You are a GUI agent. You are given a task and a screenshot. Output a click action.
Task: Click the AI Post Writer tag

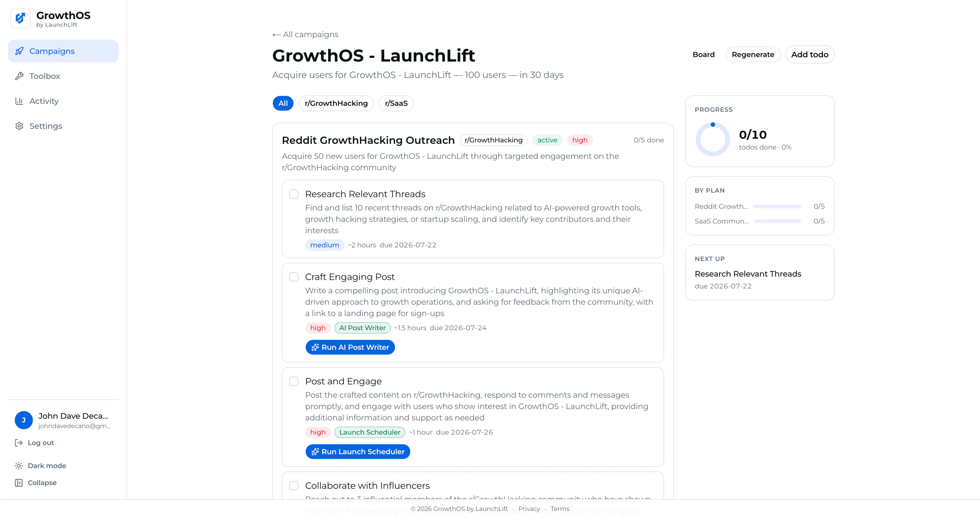coord(362,328)
